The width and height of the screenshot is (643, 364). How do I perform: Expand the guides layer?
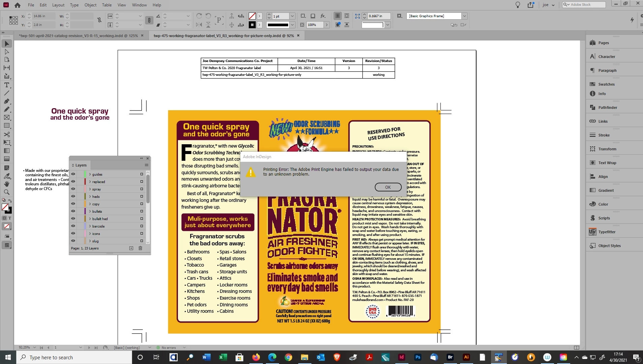pyautogui.click(x=90, y=174)
